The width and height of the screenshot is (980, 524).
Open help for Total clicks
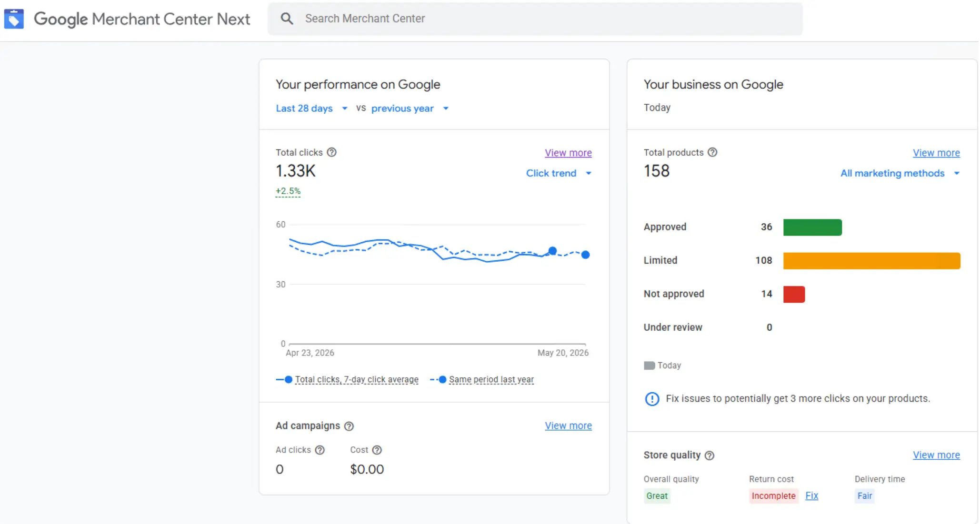332,152
